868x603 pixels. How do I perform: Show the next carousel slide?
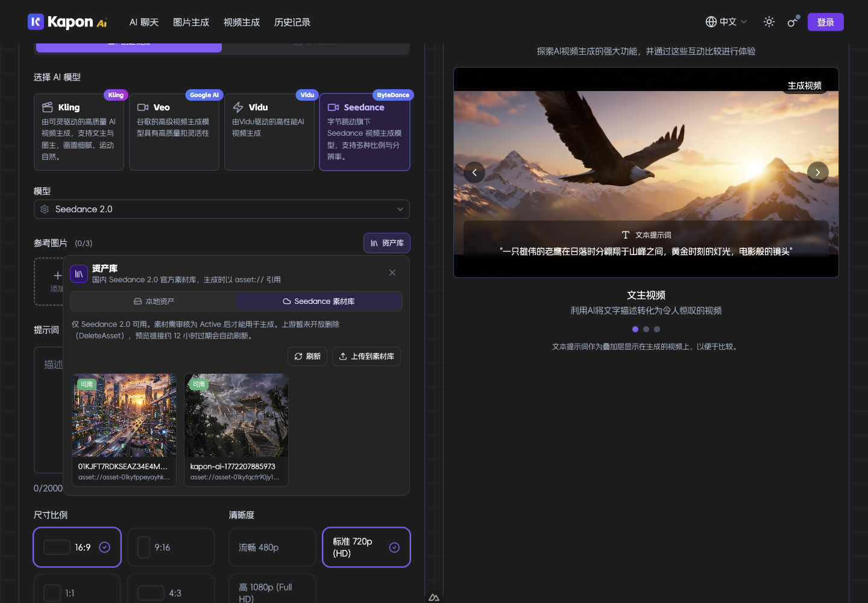coord(818,172)
